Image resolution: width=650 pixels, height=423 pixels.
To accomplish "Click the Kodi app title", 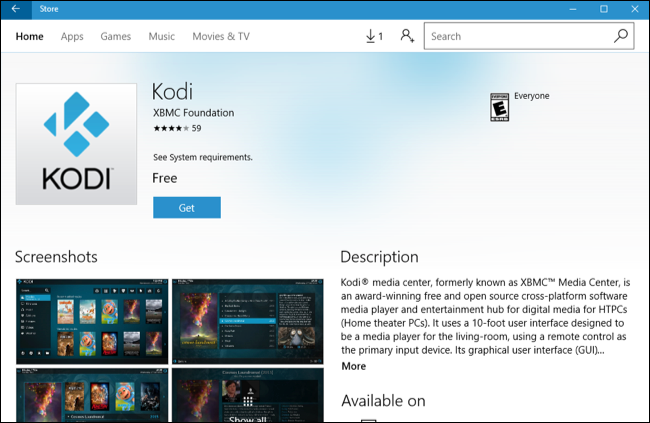I will tap(172, 92).
